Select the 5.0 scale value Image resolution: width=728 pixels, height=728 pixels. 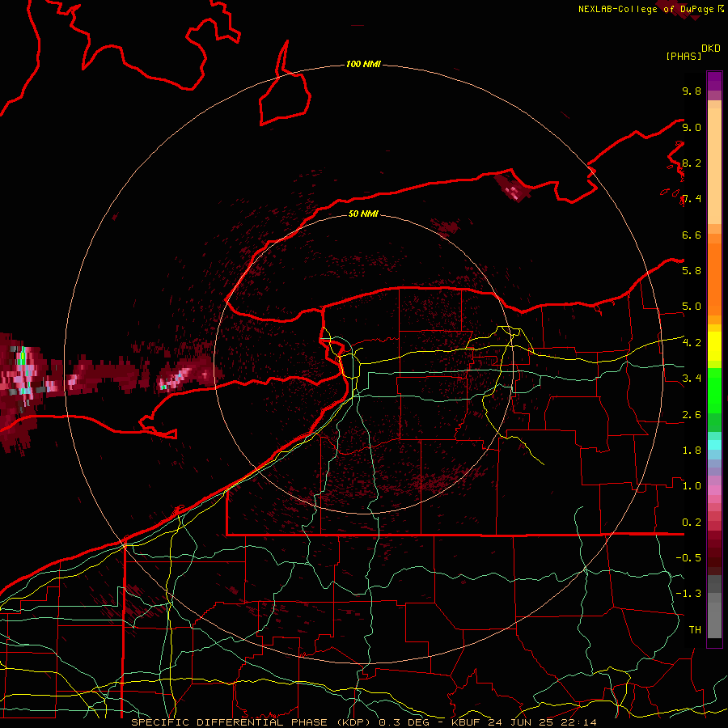pos(692,307)
